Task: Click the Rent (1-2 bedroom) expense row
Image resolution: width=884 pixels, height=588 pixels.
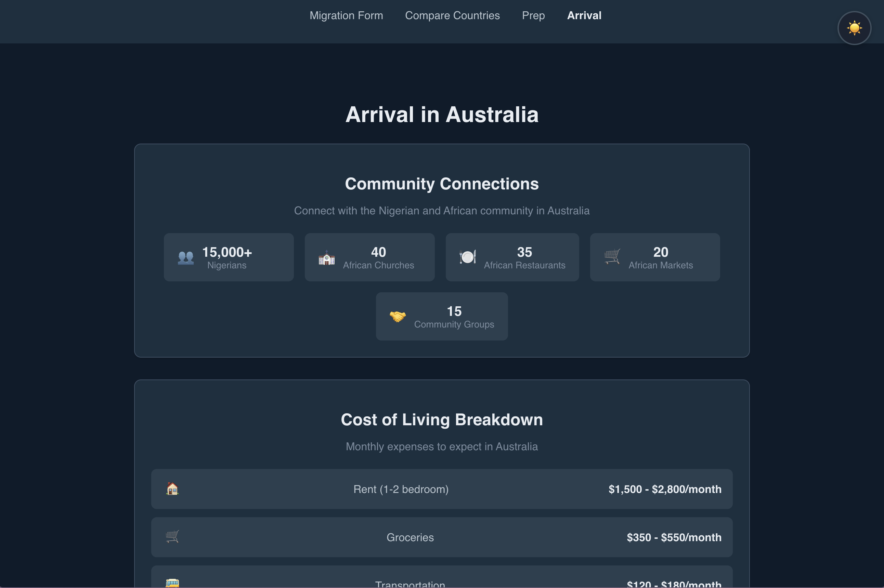Action: pos(442,489)
